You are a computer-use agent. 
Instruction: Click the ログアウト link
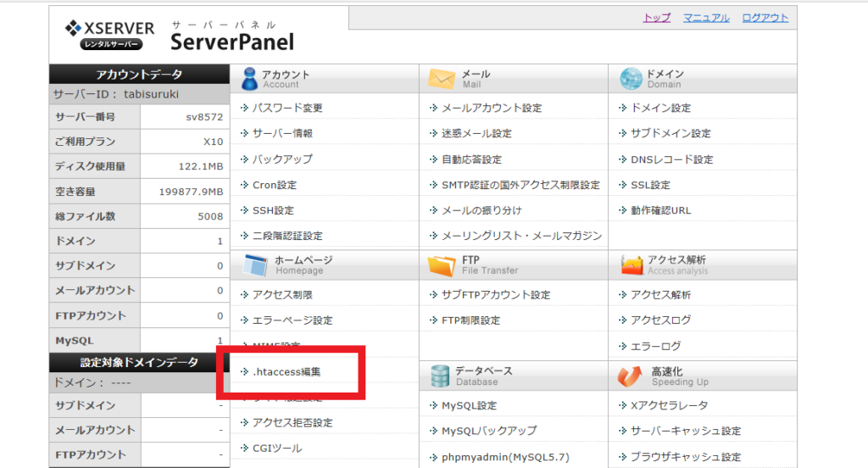tap(765, 18)
